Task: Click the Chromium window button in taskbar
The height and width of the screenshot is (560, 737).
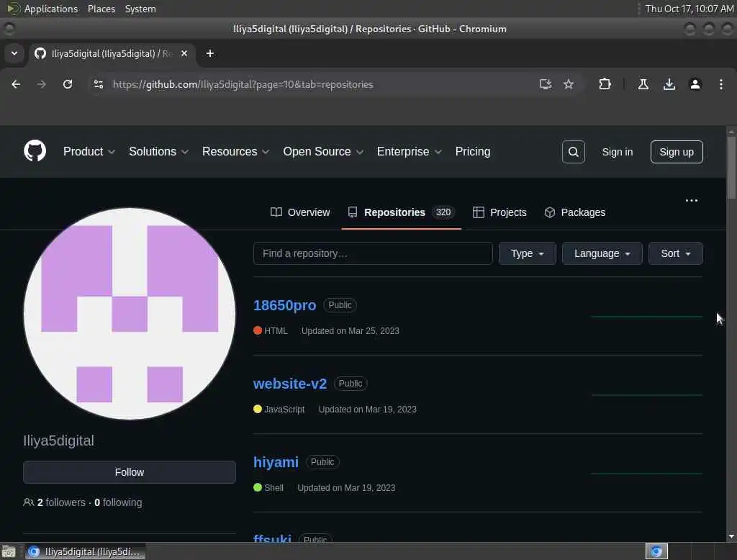Action: click(86, 551)
